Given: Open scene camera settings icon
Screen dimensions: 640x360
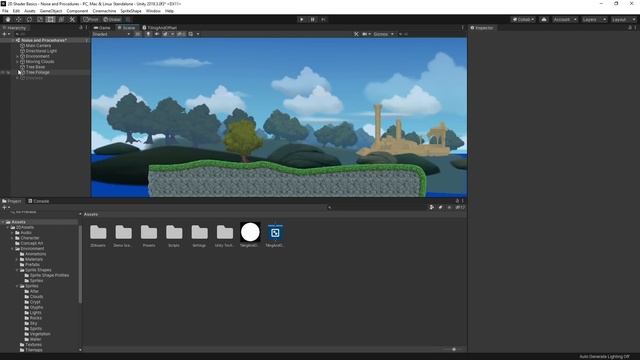Looking at the screenshot, I should point(365,34).
